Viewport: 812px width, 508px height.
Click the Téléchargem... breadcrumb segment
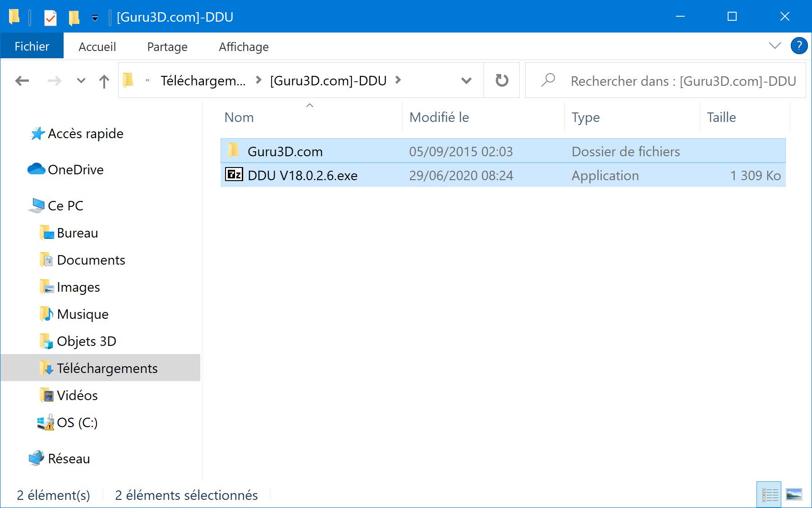[x=203, y=81]
